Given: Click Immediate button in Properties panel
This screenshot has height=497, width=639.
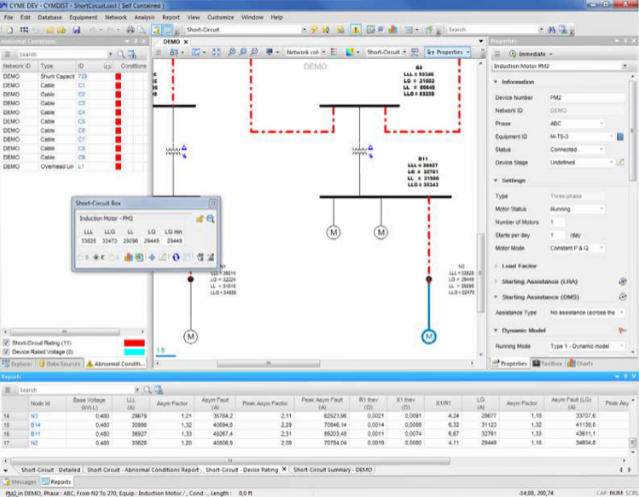Looking at the screenshot, I should coord(531,54).
